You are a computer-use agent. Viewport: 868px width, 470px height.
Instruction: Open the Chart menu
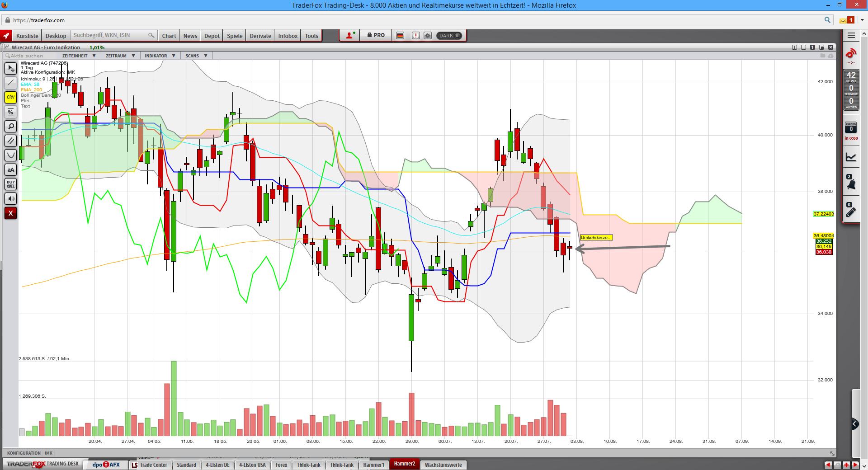[x=169, y=36]
